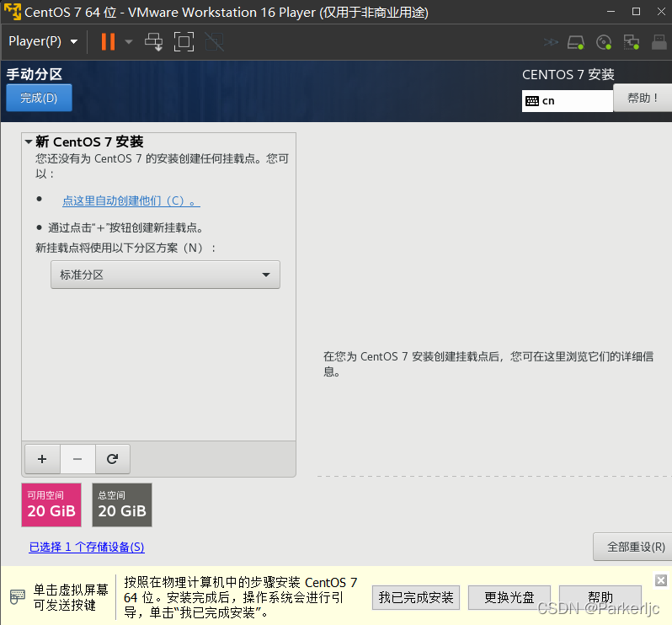This screenshot has height=625, width=672.
Task: Click text 单击虚拟屏幕可发送按键
Action: [x=71, y=597]
